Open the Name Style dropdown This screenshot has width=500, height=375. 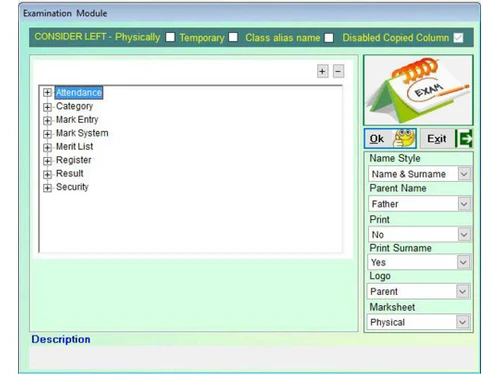pos(464,174)
